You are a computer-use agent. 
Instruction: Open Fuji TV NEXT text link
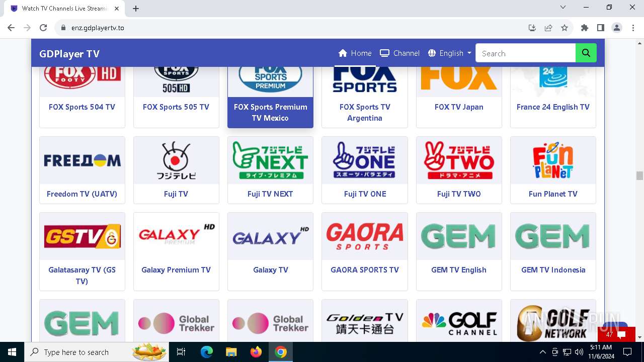point(270,194)
